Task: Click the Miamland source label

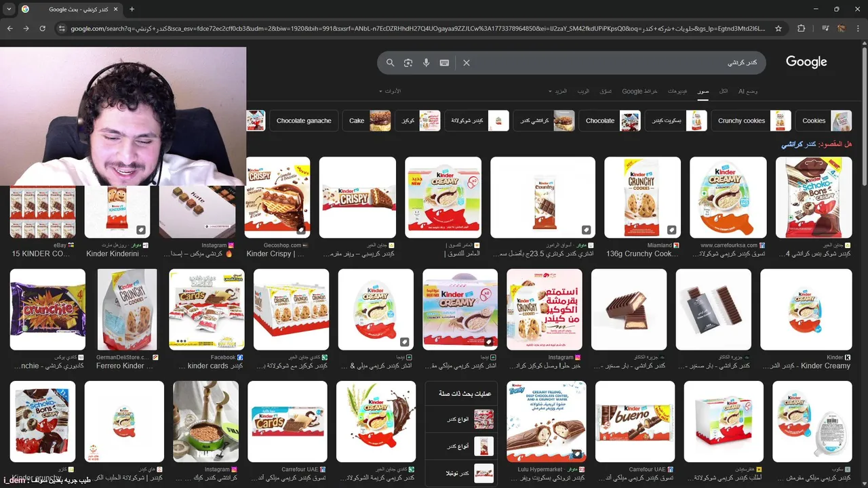Action: tap(659, 245)
